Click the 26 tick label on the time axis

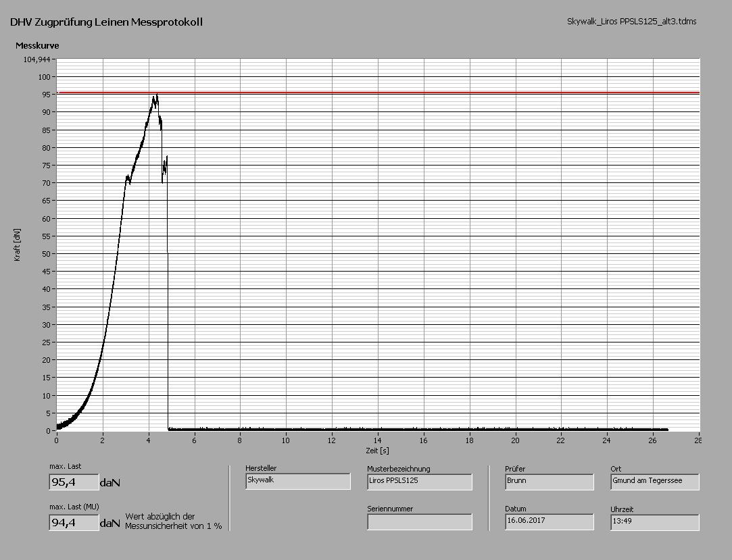[x=652, y=440]
